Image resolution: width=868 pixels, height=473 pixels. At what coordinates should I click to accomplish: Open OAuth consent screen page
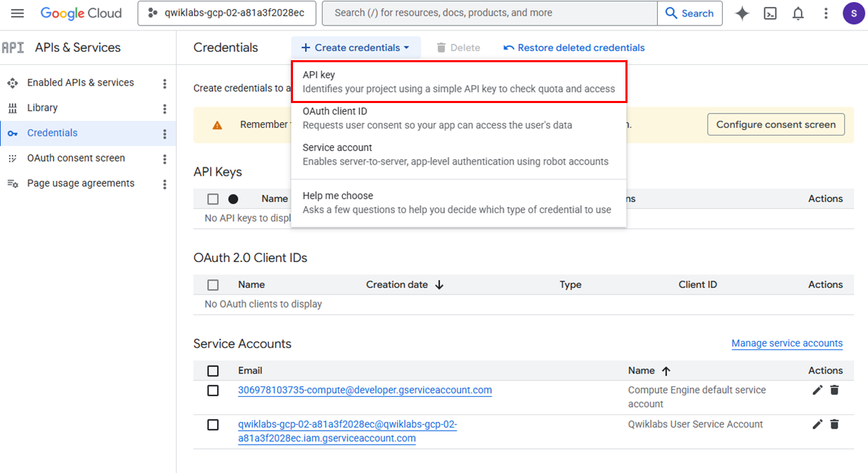[x=76, y=158]
